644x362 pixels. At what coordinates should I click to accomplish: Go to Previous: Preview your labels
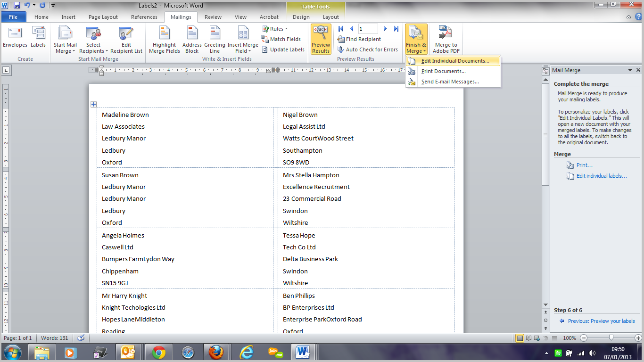point(601,321)
